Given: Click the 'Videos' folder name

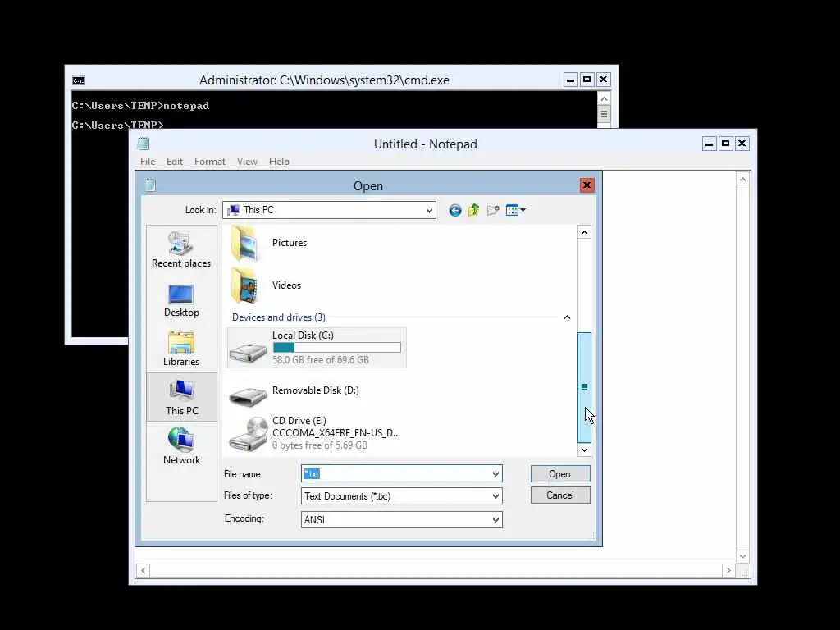Looking at the screenshot, I should (286, 285).
